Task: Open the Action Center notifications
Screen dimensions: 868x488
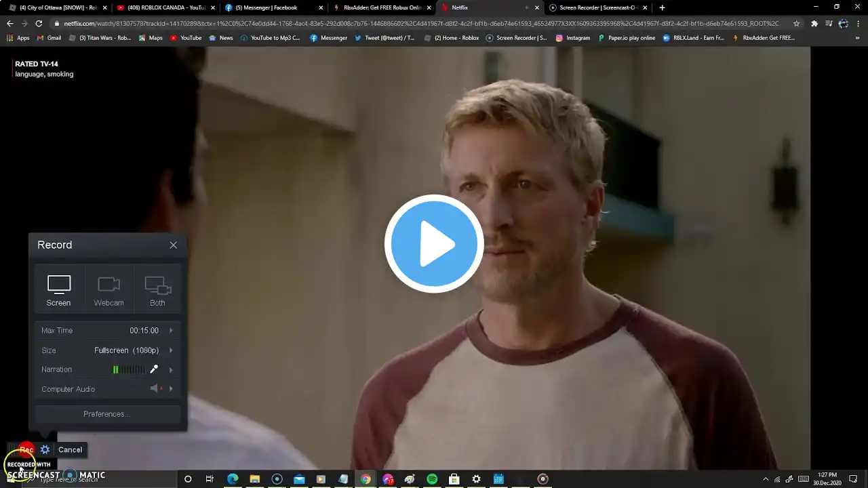Action: 853,479
